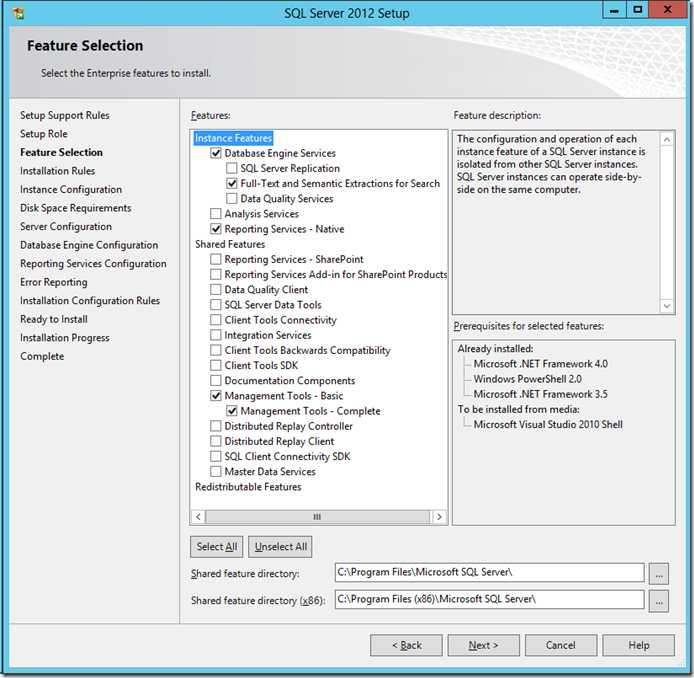Open the Setup Support Rules step

point(65,115)
